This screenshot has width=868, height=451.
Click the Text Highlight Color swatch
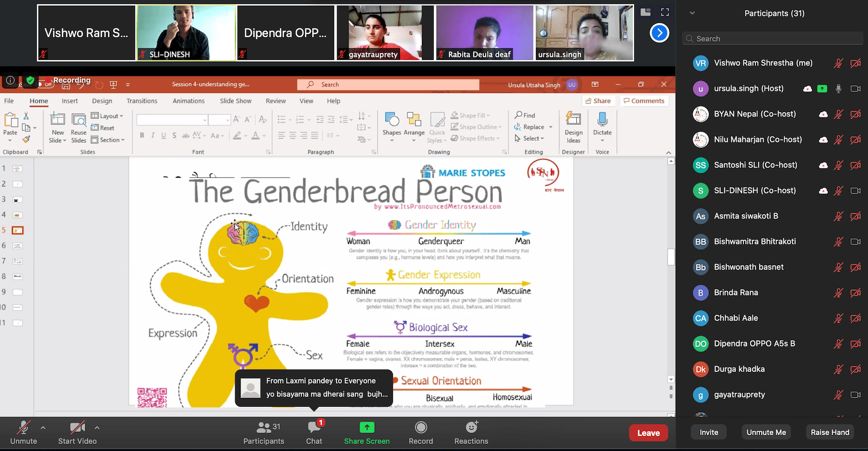click(237, 136)
